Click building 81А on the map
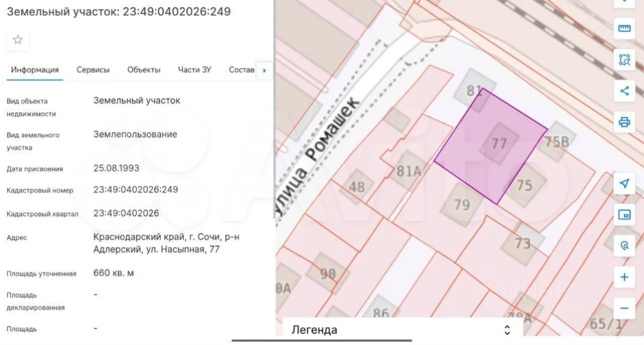 (408, 171)
